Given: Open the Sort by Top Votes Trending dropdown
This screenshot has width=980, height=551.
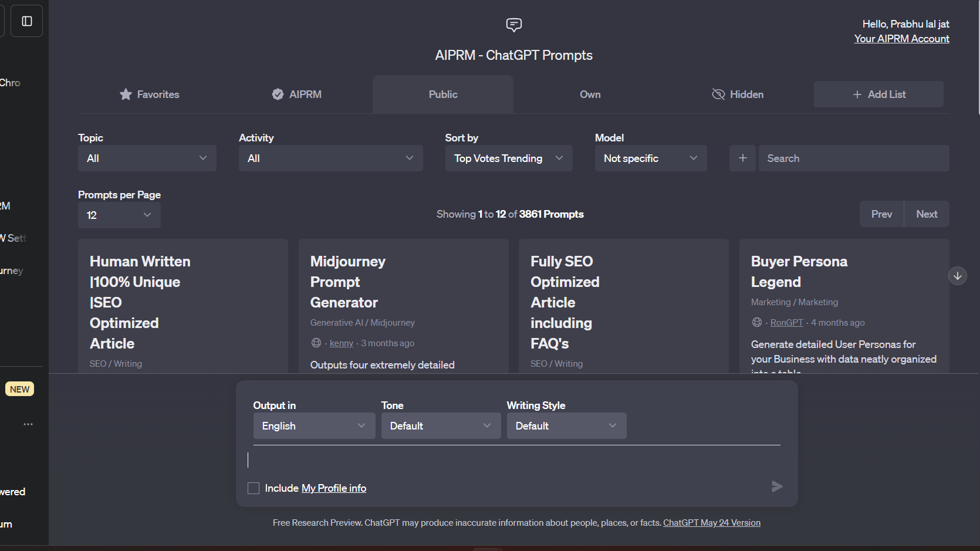Looking at the screenshot, I should [509, 158].
